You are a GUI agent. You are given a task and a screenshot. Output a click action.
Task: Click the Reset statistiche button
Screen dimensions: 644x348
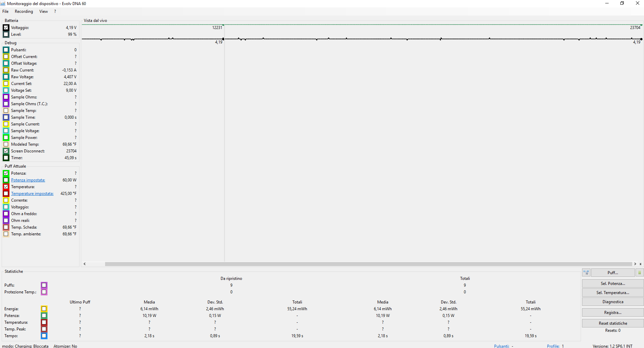[x=613, y=323]
